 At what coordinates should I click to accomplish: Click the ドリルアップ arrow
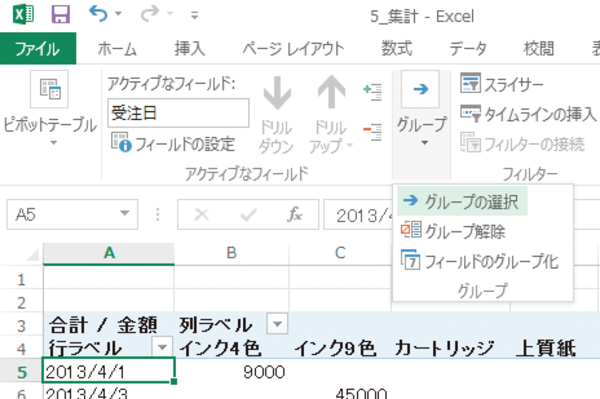point(331,115)
